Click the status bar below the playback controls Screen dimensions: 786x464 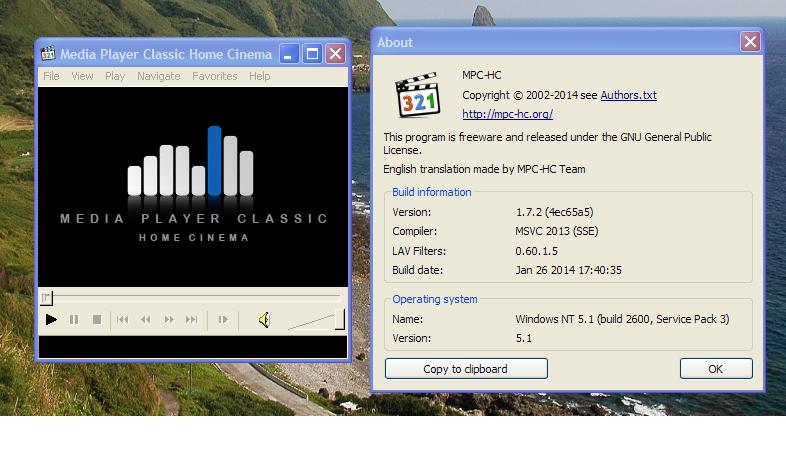pyautogui.click(x=193, y=347)
